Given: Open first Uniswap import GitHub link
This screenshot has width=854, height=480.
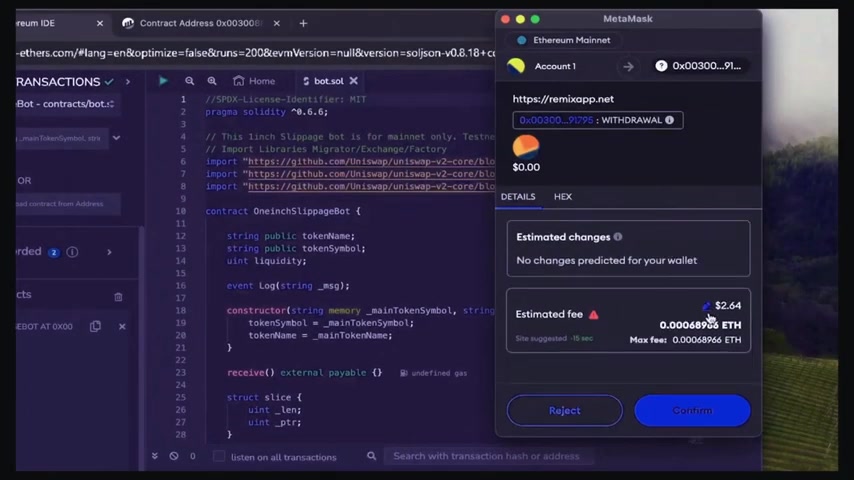Looking at the screenshot, I should pos(371,161).
